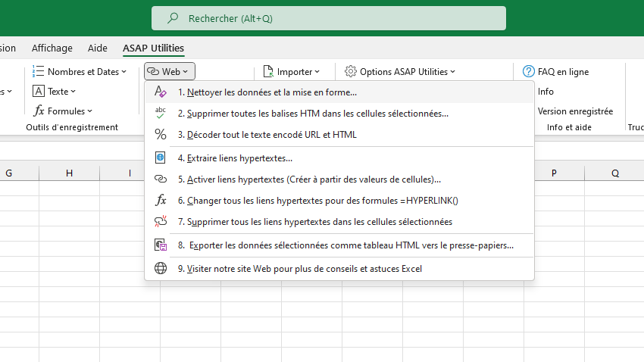Expand the Nombres et Dates dropdown arrow
This screenshot has height=362, width=644.
123,72
